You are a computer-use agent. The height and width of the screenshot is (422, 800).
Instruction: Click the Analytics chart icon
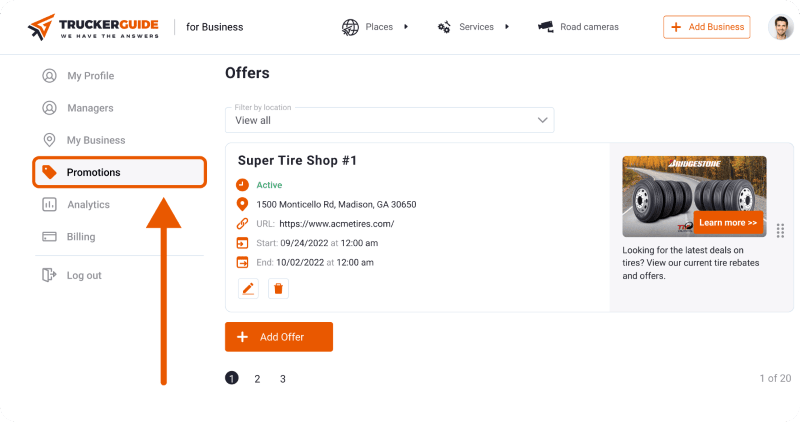click(49, 204)
